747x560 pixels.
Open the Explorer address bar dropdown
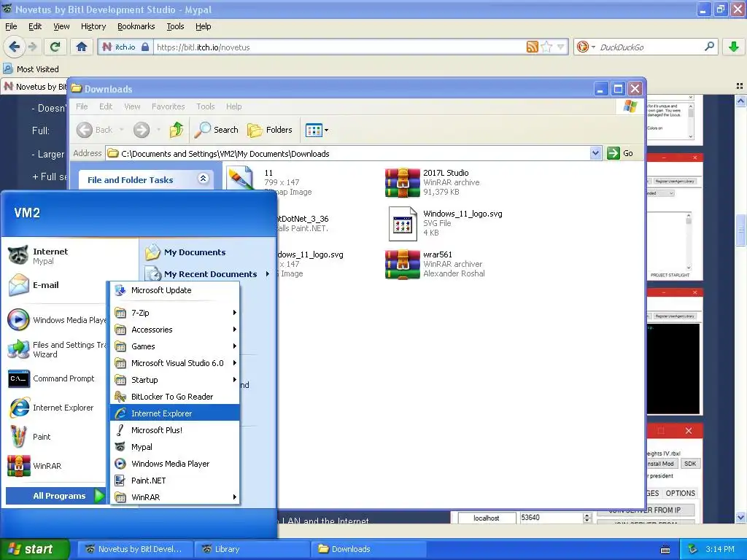595,153
